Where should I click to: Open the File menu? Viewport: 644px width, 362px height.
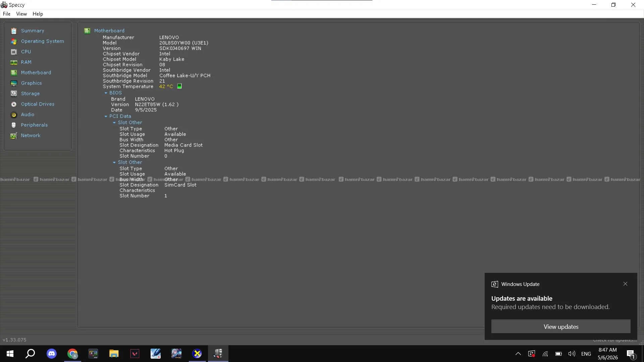coord(7,14)
